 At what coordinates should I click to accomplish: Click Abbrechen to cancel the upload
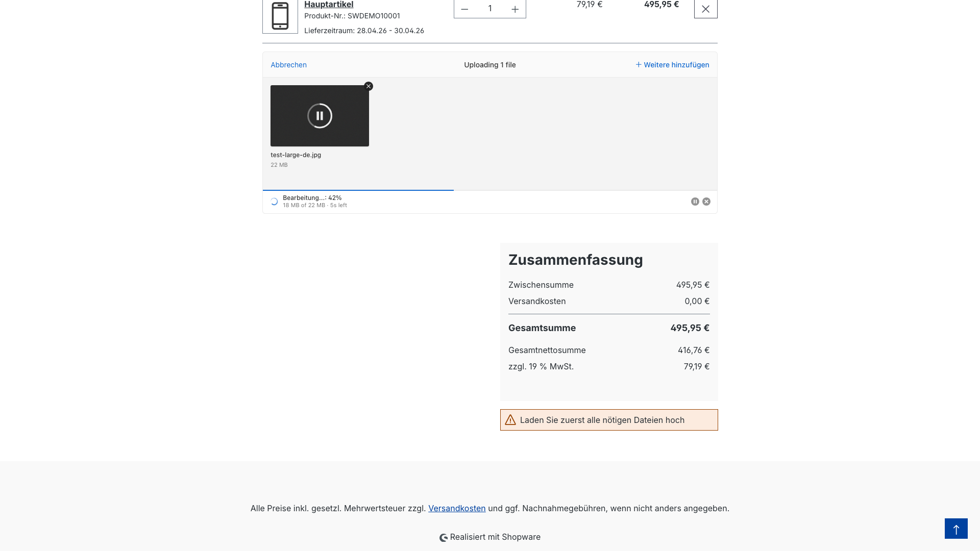tap(288, 65)
